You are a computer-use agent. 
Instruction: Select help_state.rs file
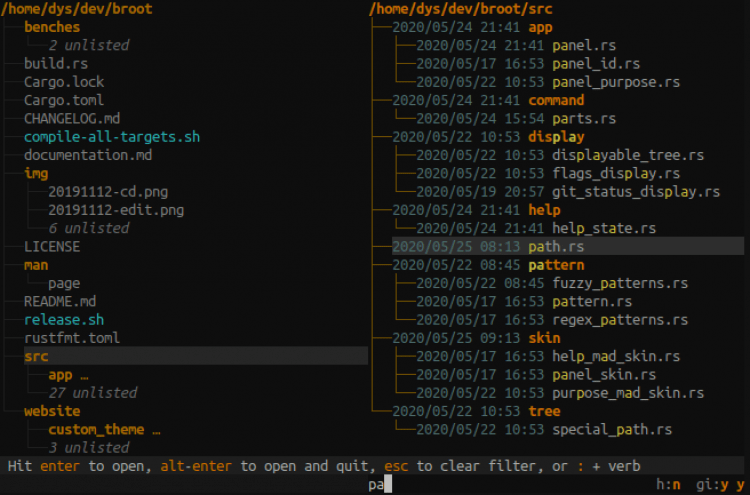604,228
